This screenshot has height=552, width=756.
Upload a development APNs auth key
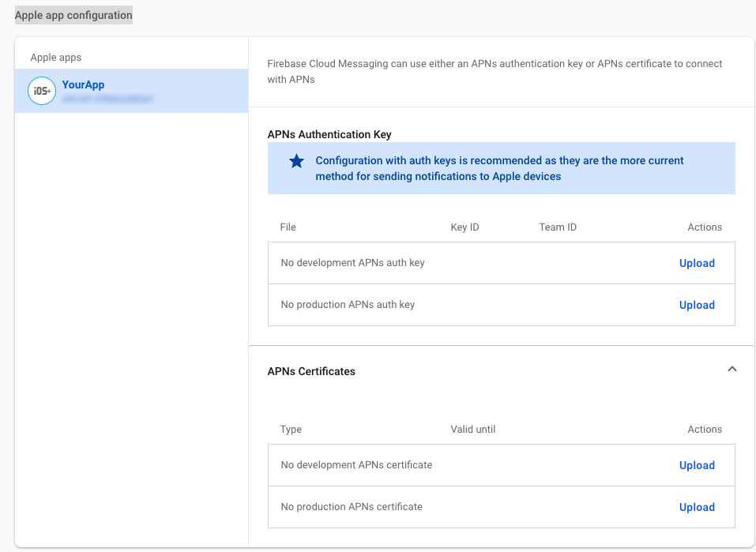coord(696,263)
